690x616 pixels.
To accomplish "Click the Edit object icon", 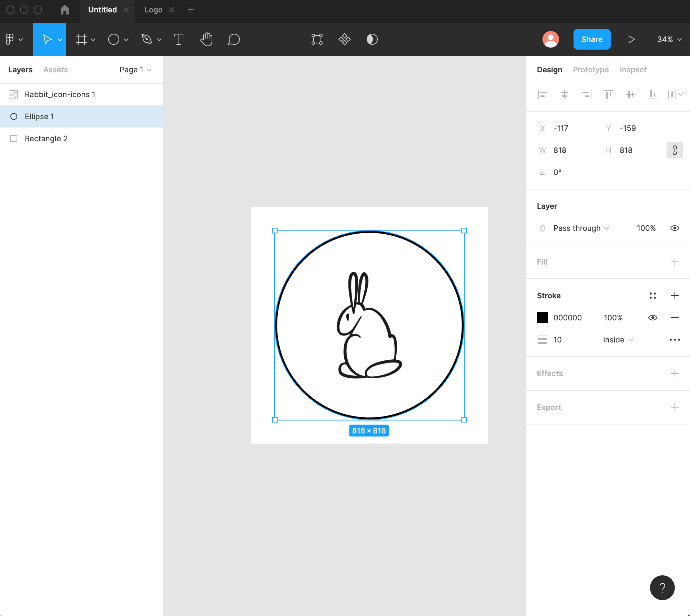I will click(317, 39).
